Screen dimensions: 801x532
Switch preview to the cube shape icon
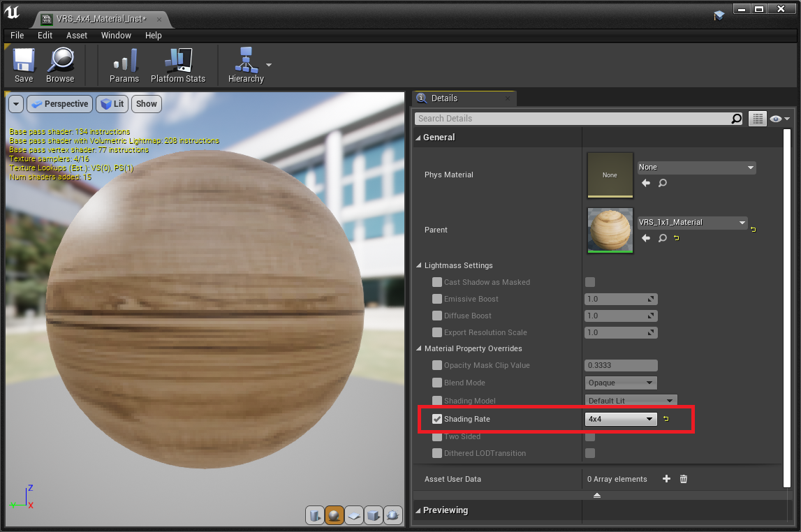pos(374,515)
